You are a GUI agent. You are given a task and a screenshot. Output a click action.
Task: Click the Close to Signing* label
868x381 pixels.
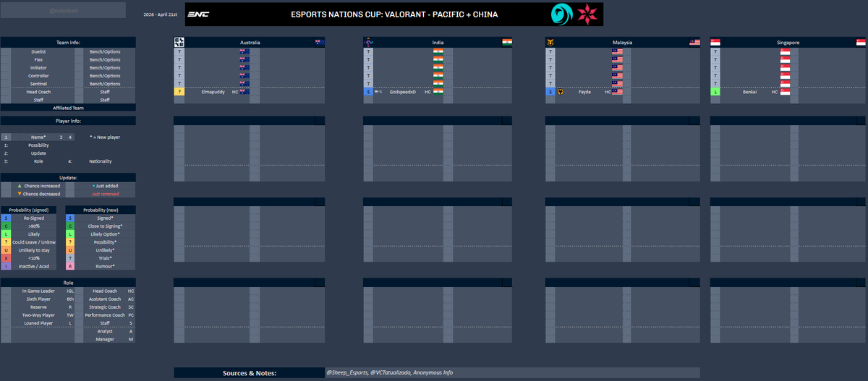(x=105, y=226)
